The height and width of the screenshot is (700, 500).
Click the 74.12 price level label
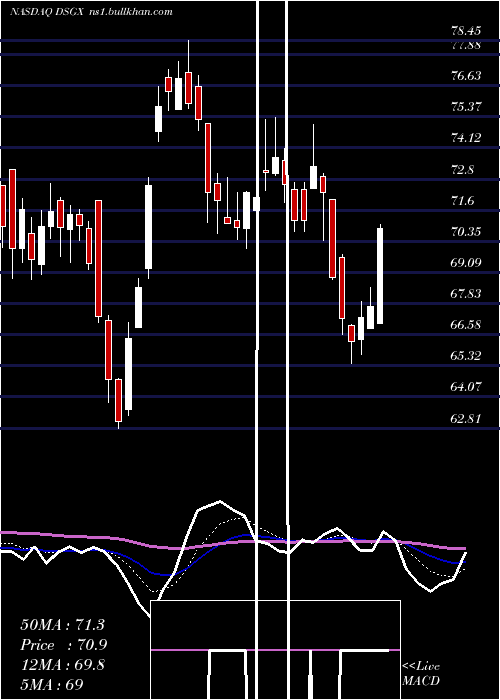(466, 138)
